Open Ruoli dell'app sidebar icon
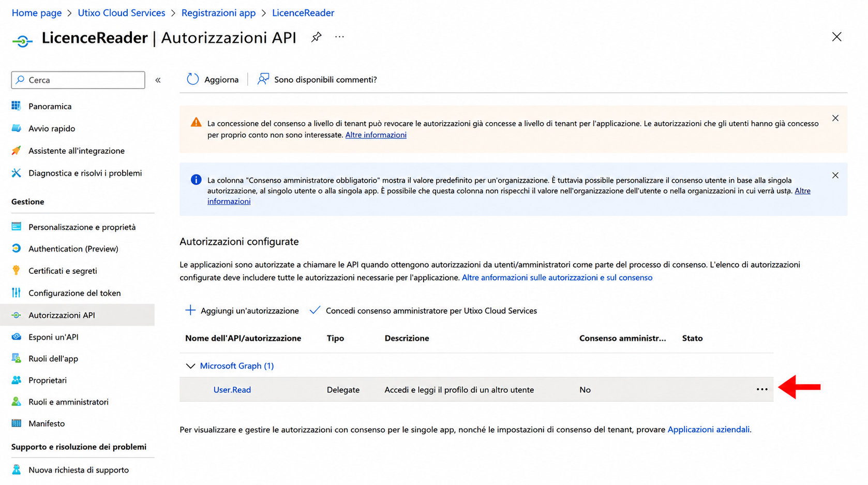Viewport: 868px width, 485px height. tap(17, 358)
